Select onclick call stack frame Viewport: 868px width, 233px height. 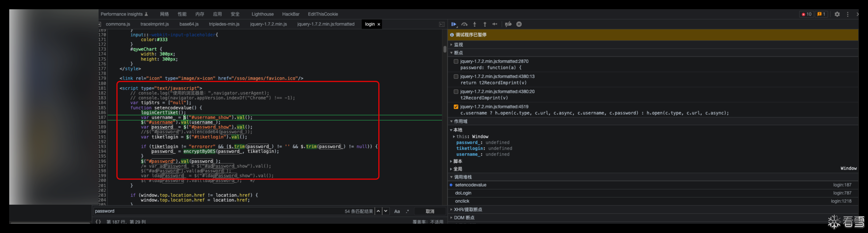coord(653,201)
